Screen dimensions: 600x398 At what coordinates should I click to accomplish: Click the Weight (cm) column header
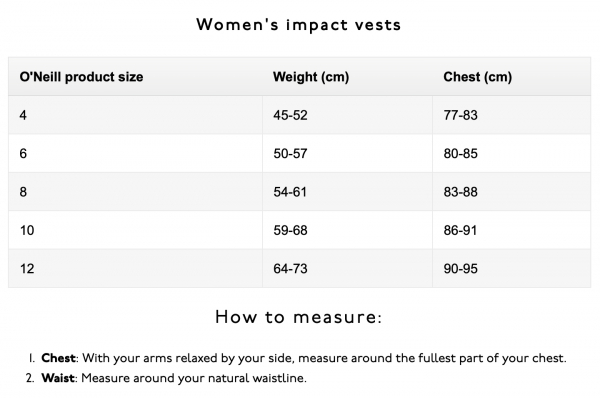[311, 77]
